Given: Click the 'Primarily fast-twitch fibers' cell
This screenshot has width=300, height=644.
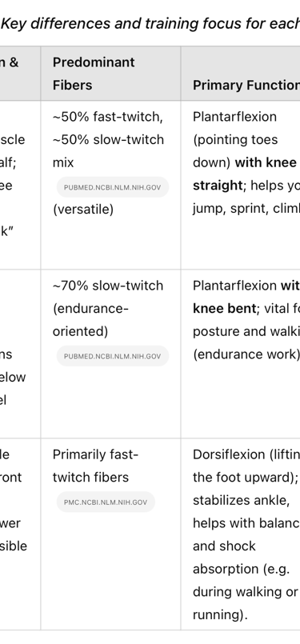Looking at the screenshot, I should pos(95,466).
